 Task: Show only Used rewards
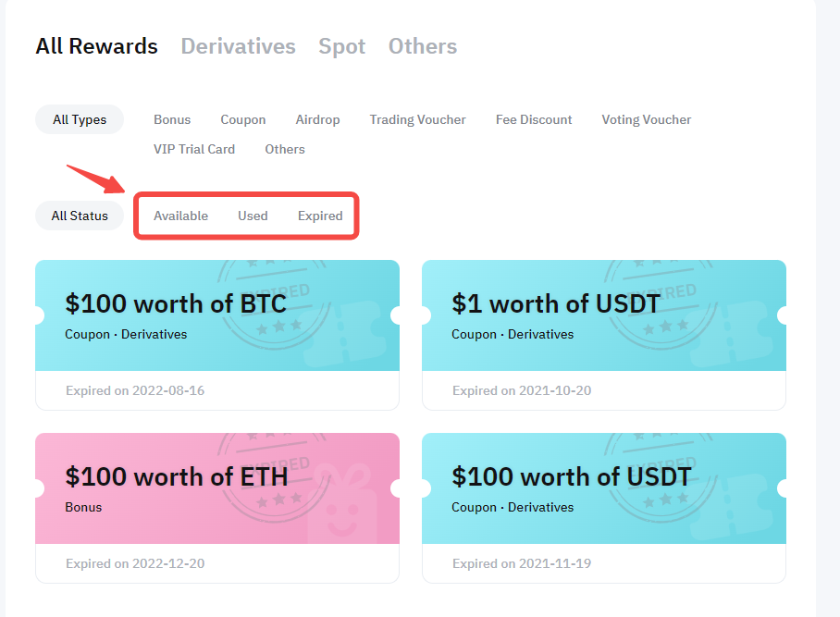coord(253,216)
